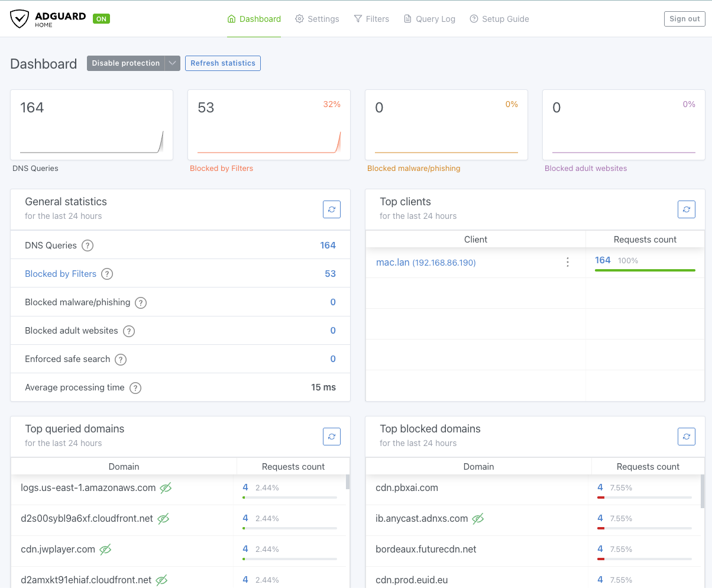Click the DNS Queries count 164 in General statistics
This screenshot has height=588, width=712.
click(328, 245)
